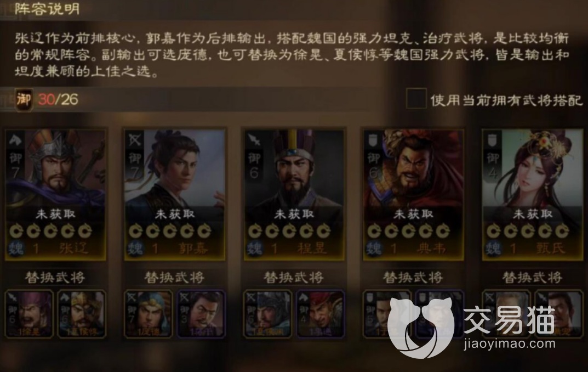Pick 夏侯惇 replacement general icon
The width and height of the screenshot is (588, 372).
(x=82, y=314)
